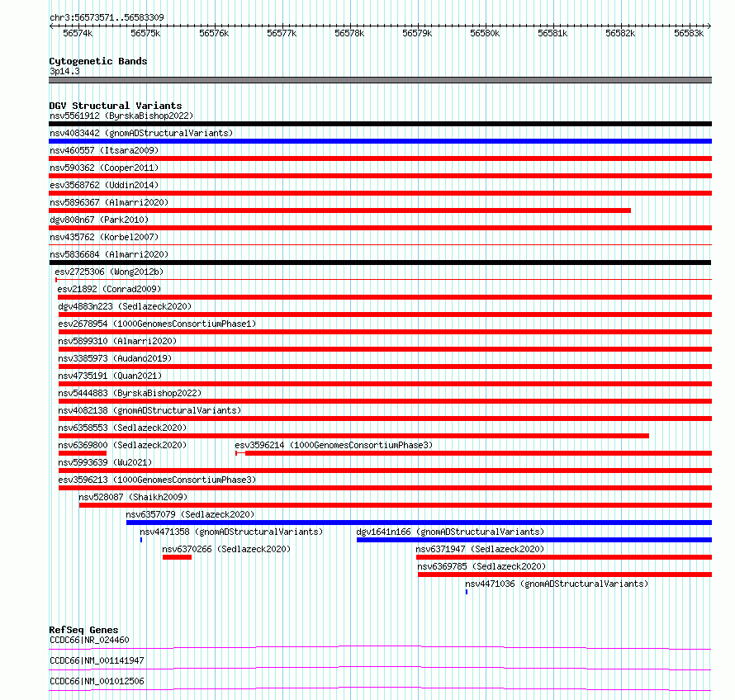This screenshot has width=735, height=700.
Task: Click the short red nsv6370266 bar
Action: click(178, 557)
